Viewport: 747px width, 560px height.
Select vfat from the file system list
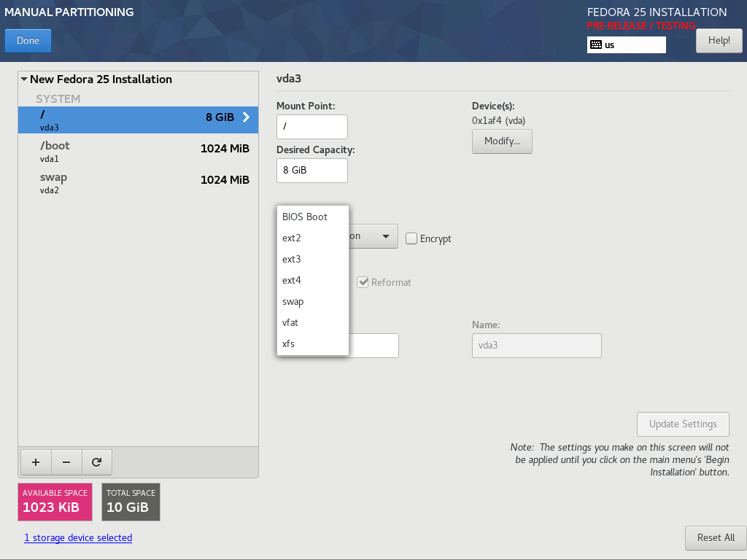pyautogui.click(x=312, y=322)
